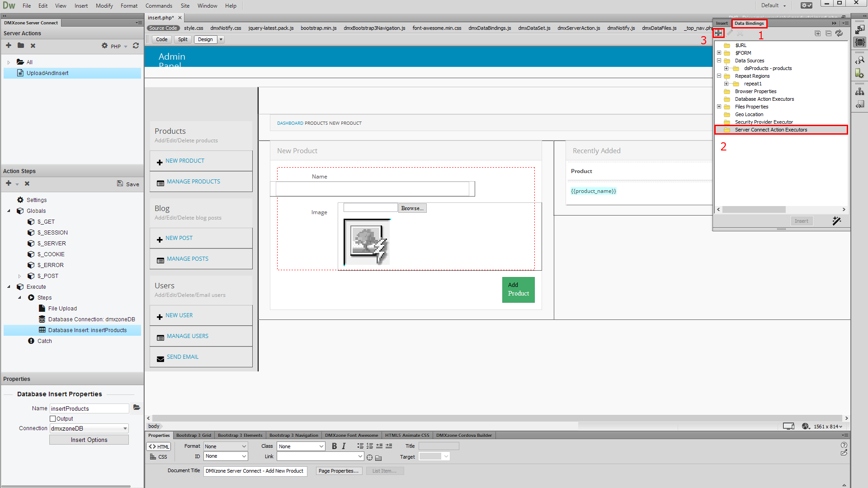Viewport: 868px width, 488px height.
Task: Insert an ordered list
Action: [370, 446]
